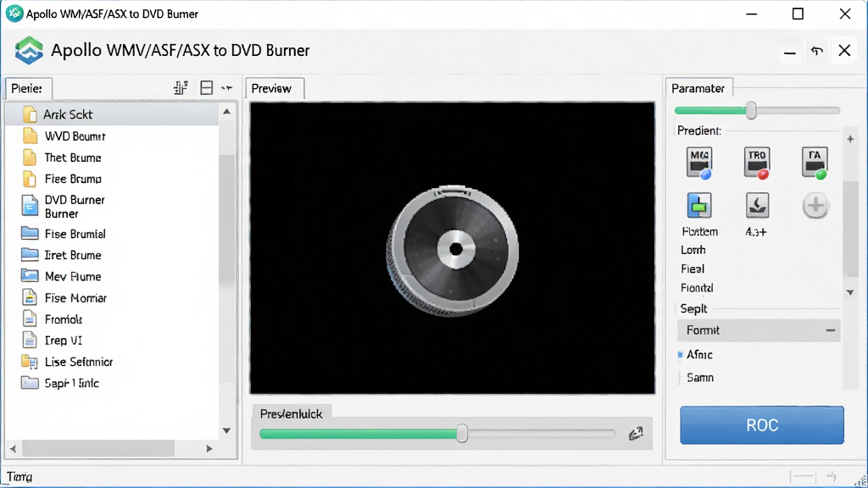Click the blue folder icon beside Fise Brumial
This screenshot has width=868, height=488.
30,233
